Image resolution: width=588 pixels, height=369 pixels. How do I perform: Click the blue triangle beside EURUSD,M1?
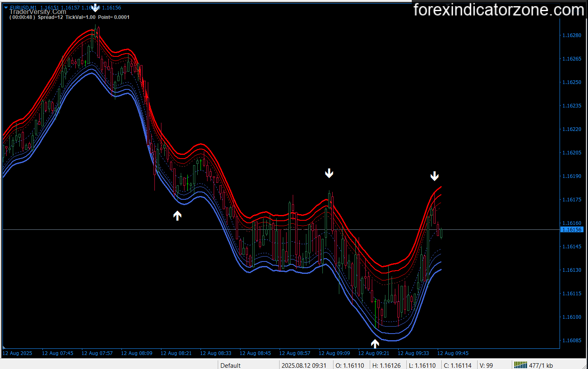coord(6,7)
